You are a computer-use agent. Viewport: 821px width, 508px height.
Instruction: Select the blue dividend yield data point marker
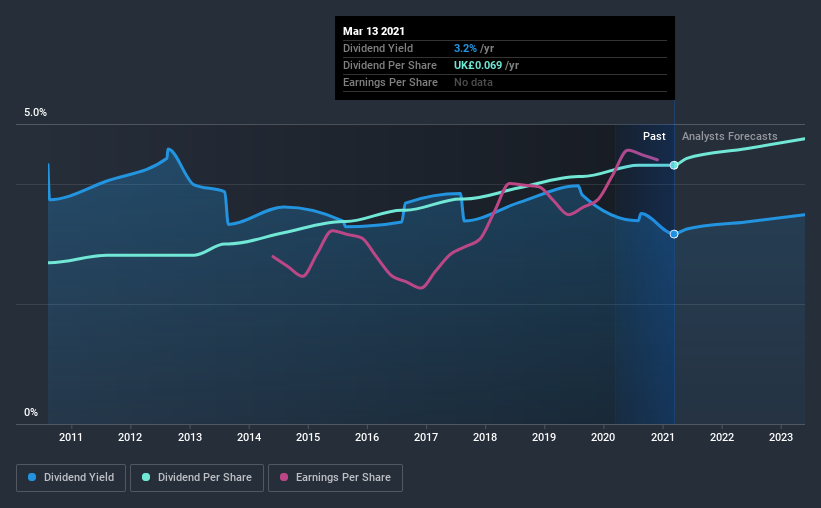pyautogui.click(x=674, y=234)
